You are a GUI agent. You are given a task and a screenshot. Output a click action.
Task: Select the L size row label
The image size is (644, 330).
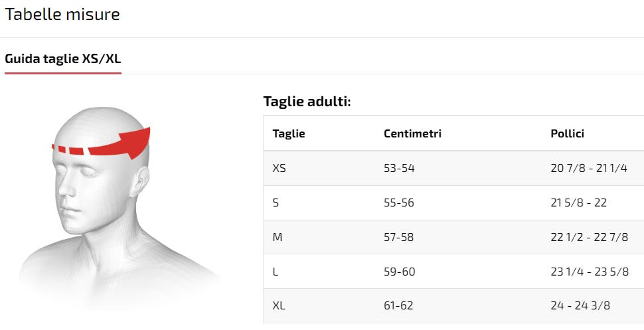(x=275, y=272)
